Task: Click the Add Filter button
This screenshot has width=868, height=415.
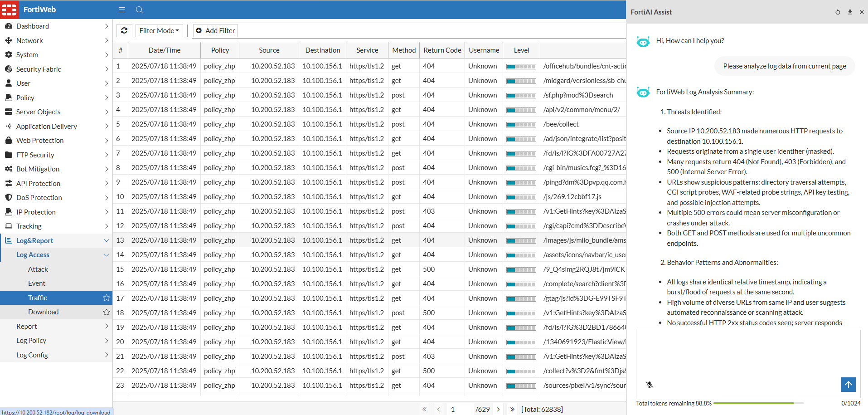Action: [x=215, y=30]
